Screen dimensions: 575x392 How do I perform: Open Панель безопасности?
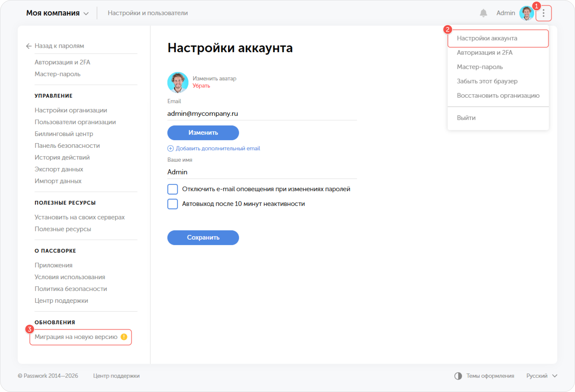67,145
